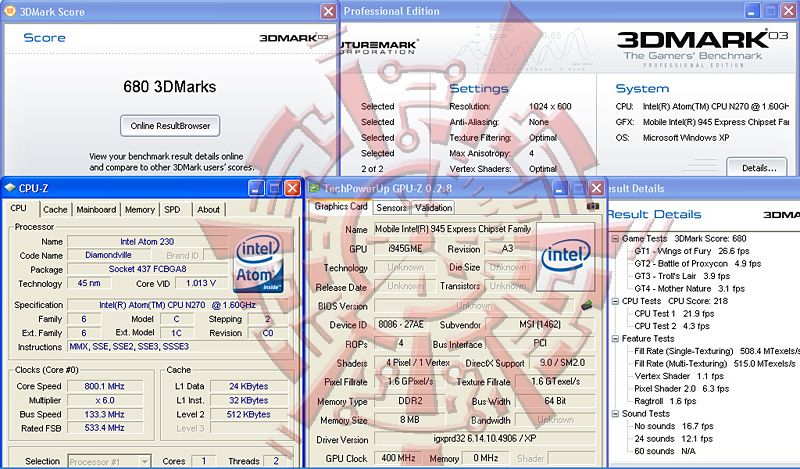Click the Driver Version field in GPU-Z
The width and height of the screenshot is (800, 469).
pyautogui.click(x=484, y=438)
